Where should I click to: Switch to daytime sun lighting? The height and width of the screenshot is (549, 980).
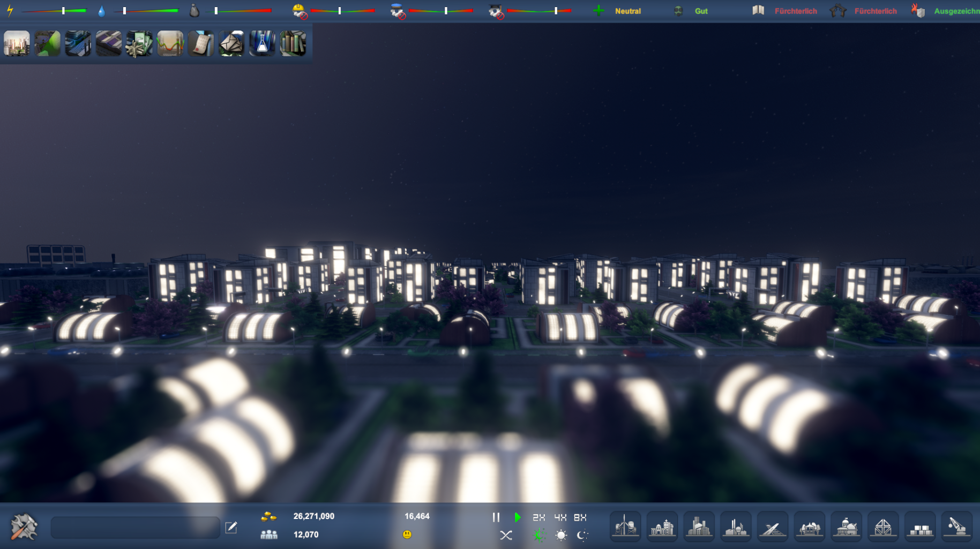coord(561,535)
